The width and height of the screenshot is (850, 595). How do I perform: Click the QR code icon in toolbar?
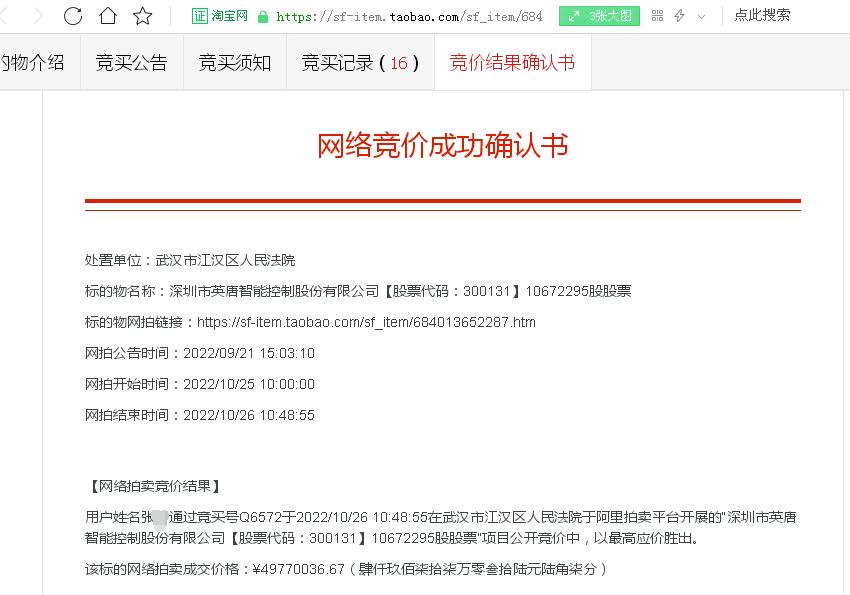pos(659,16)
